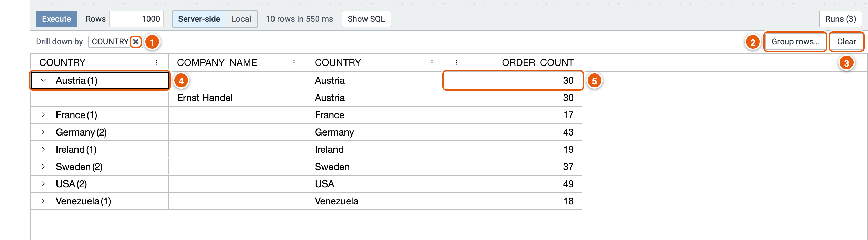Screen dimensions: 868x240
Task: Open the COMPANY_NAME column menu
Action: tap(294, 62)
